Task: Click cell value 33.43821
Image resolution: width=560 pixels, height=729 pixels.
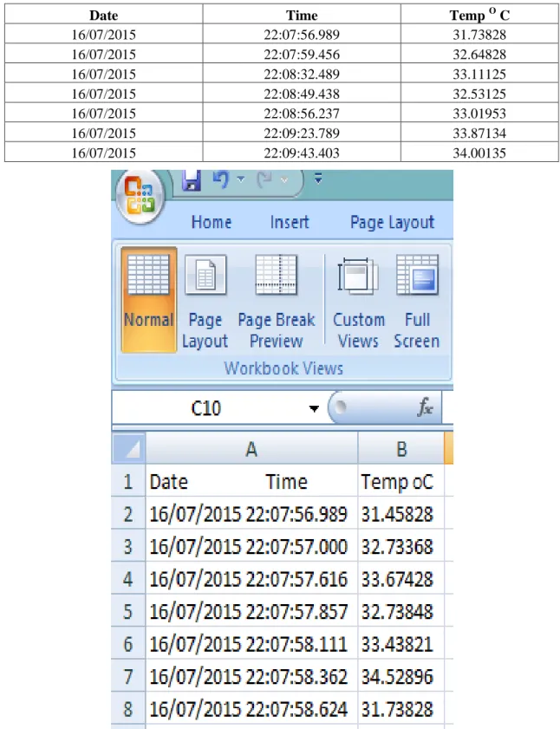Action: (401, 644)
